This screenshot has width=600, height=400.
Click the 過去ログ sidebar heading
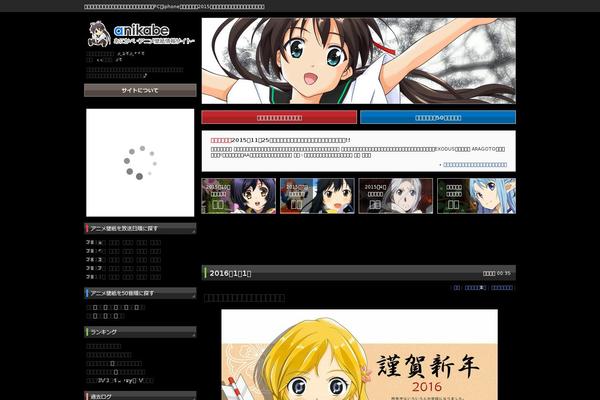tap(140, 396)
